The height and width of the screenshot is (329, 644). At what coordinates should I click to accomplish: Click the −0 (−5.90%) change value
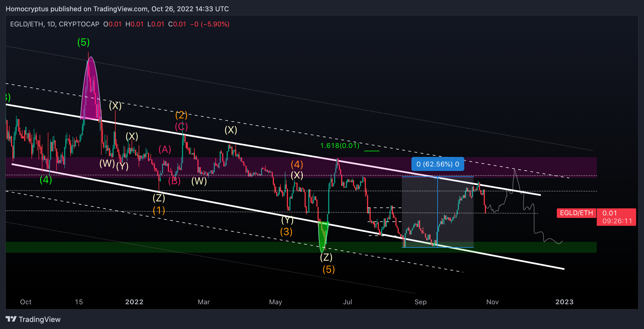click(210, 24)
